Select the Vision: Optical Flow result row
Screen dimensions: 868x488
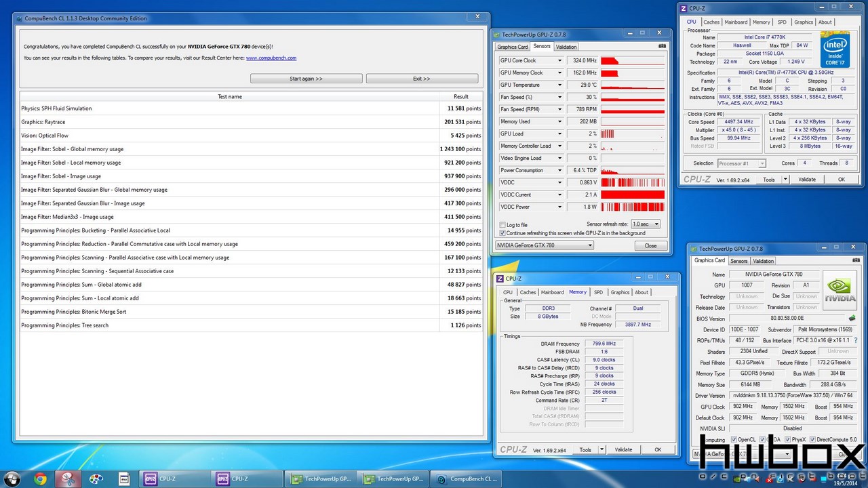[251, 136]
